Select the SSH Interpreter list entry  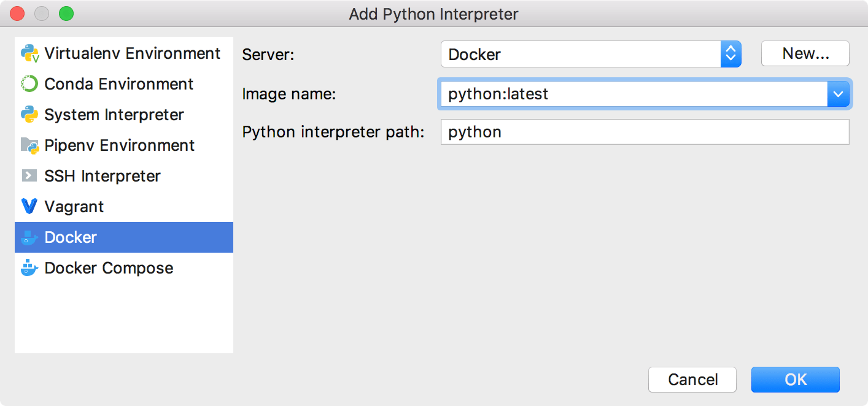click(101, 176)
